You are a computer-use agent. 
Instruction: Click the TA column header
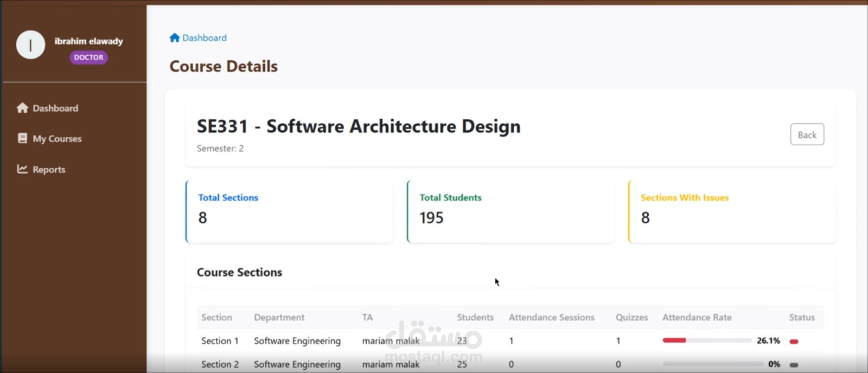click(367, 317)
